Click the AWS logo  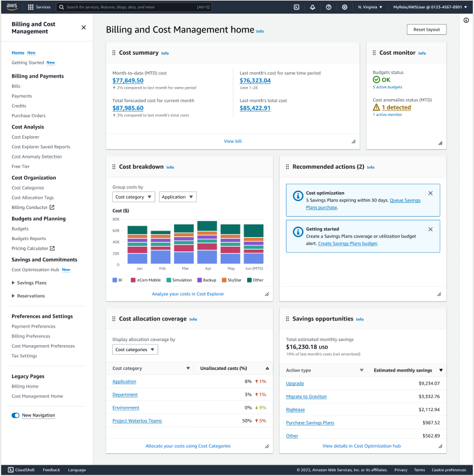(12, 7)
